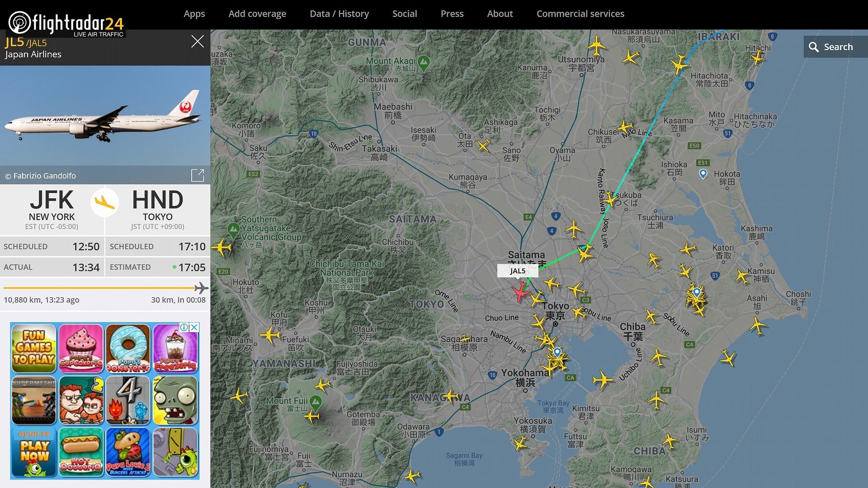Screen dimensions: 868x488
Task: Open Add coverage menu item
Action: [257, 14]
